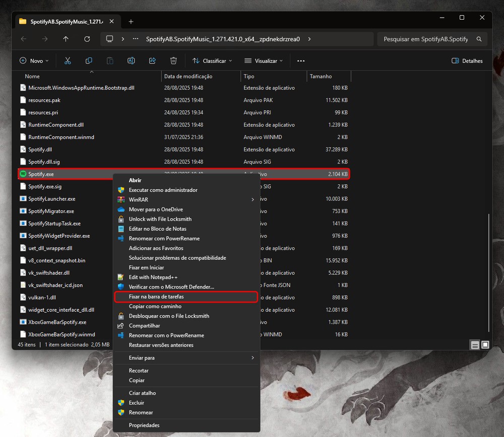Select Fixar na barra de tarefas
504x437 pixels.
156,297
